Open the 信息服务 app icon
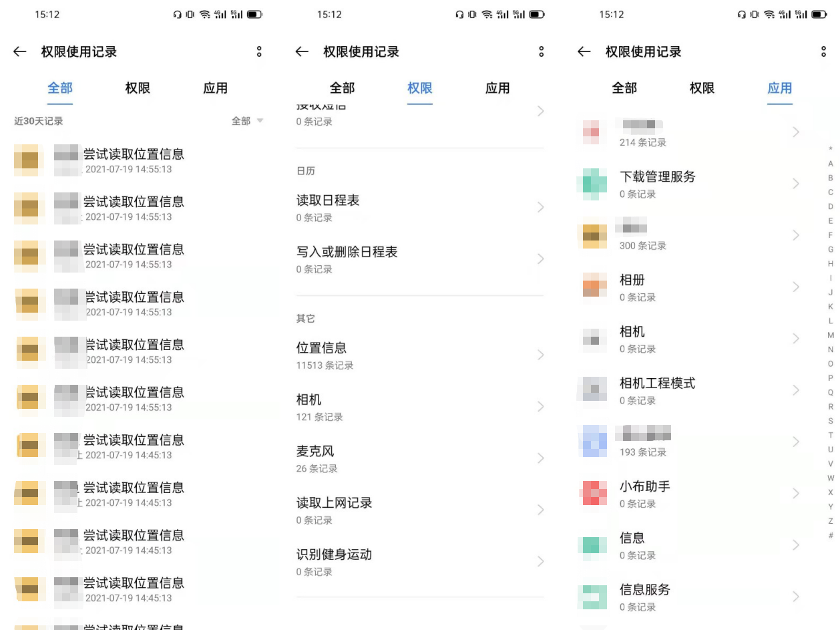The height and width of the screenshot is (630, 840). 594,597
